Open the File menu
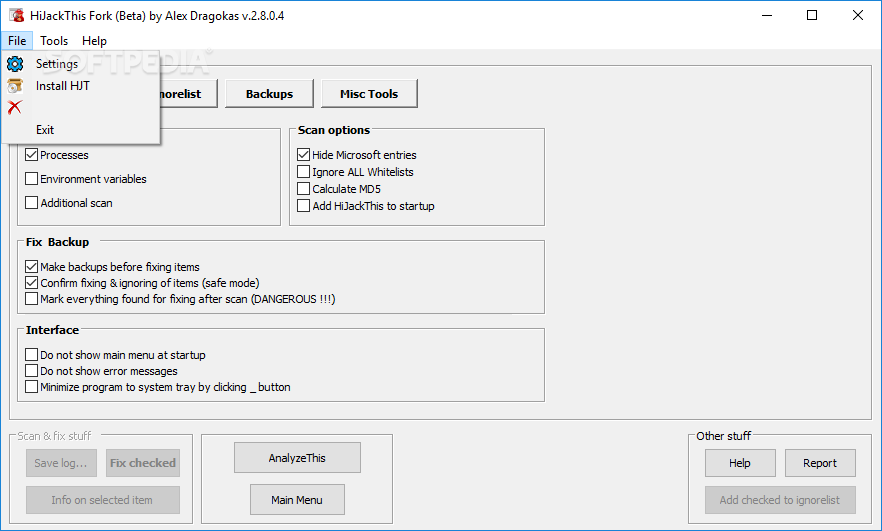This screenshot has height=531, width=882. click(17, 40)
